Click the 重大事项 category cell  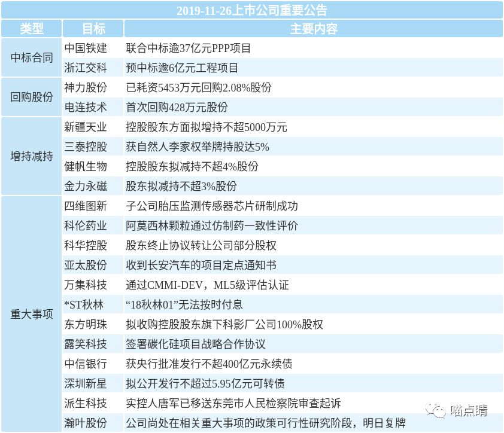tap(31, 314)
